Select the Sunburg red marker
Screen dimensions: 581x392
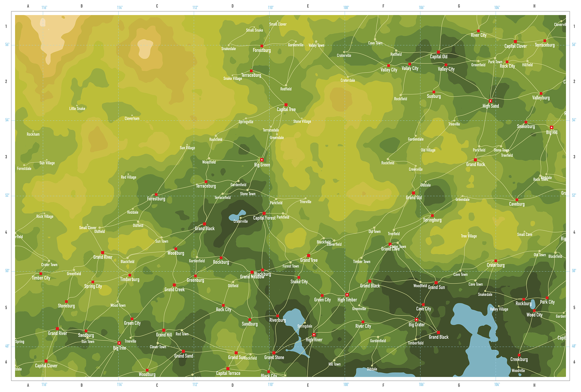pos(434,92)
